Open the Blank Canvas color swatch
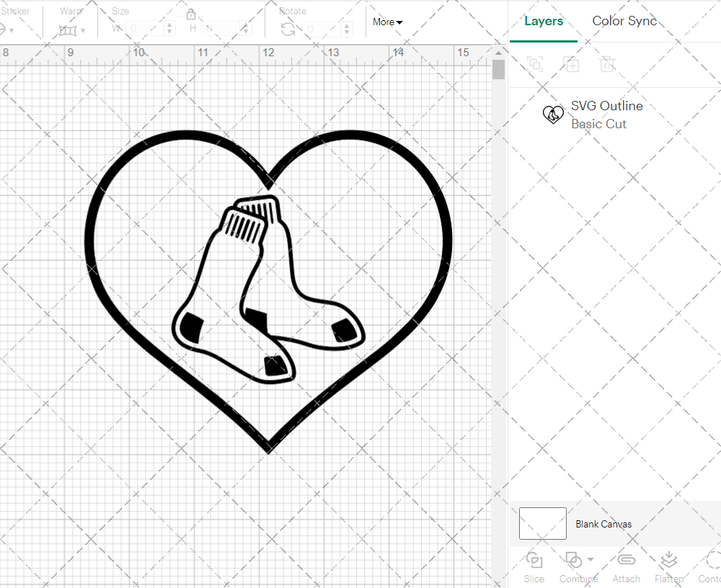Viewport: 721px width, 588px height. point(542,524)
